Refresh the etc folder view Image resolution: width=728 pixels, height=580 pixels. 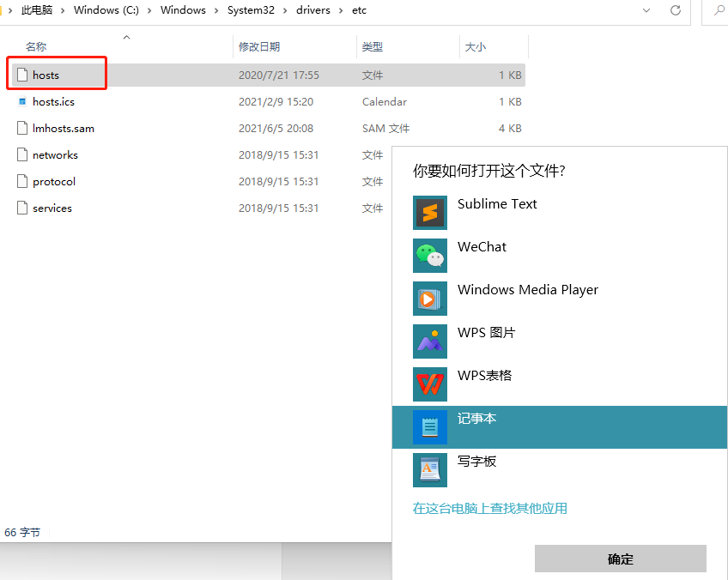tap(676, 10)
